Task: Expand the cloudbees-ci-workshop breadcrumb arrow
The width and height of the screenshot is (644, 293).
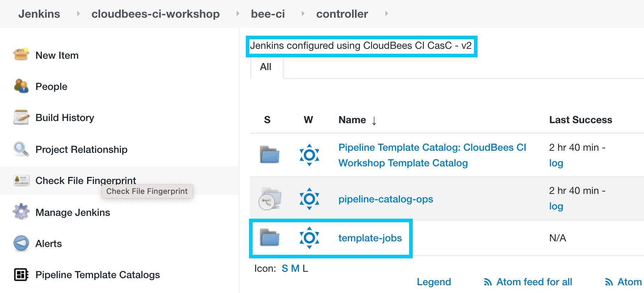Action: click(x=238, y=13)
